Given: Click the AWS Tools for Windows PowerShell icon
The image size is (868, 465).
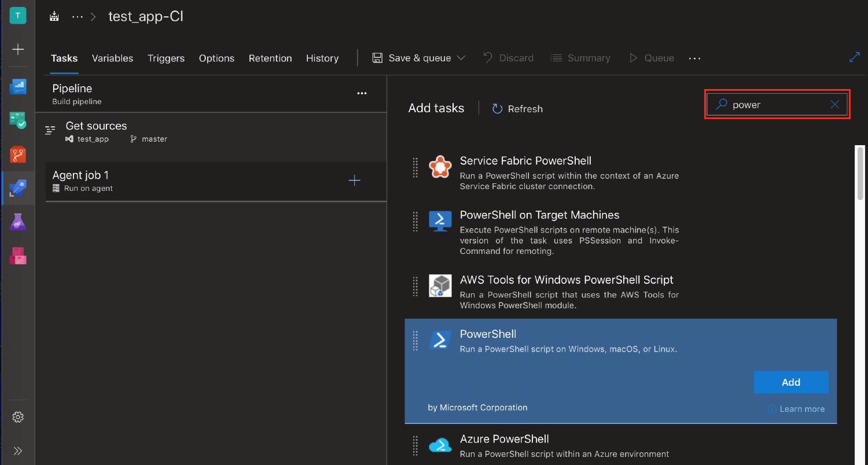Looking at the screenshot, I should tap(440, 285).
